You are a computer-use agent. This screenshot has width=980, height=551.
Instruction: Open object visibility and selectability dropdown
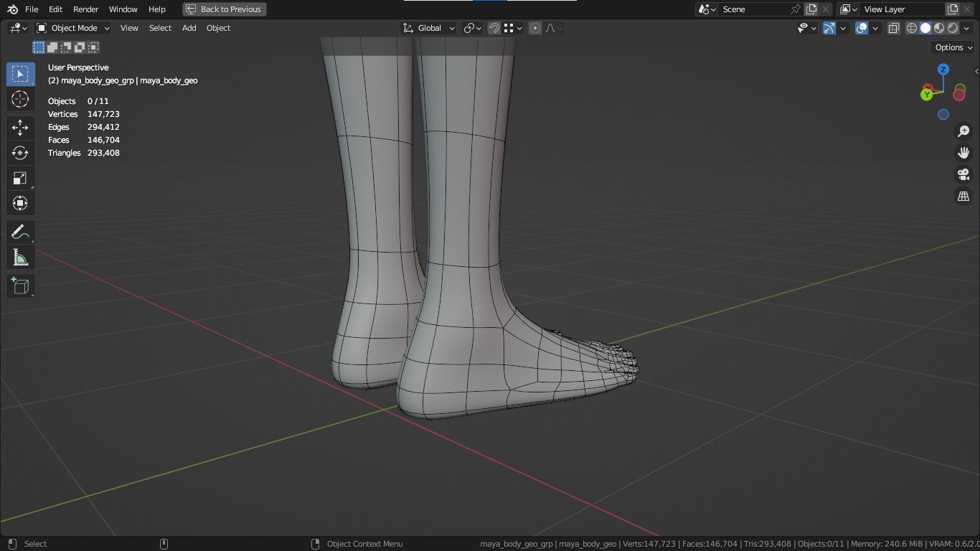807,28
